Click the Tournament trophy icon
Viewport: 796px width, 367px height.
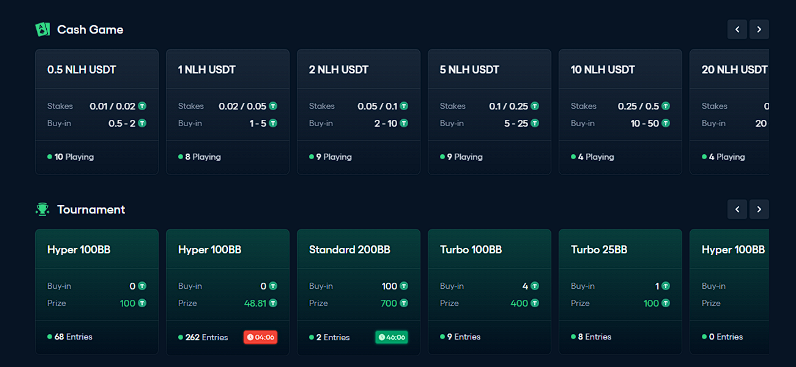(43, 209)
